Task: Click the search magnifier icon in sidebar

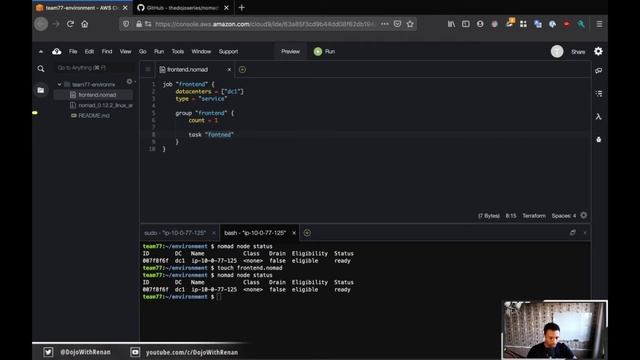Action: (x=41, y=69)
